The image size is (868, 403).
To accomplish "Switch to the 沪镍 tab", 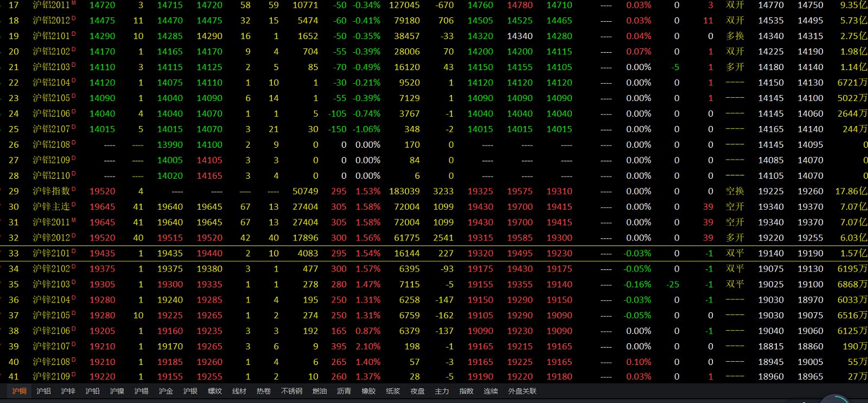I will coord(117,391).
